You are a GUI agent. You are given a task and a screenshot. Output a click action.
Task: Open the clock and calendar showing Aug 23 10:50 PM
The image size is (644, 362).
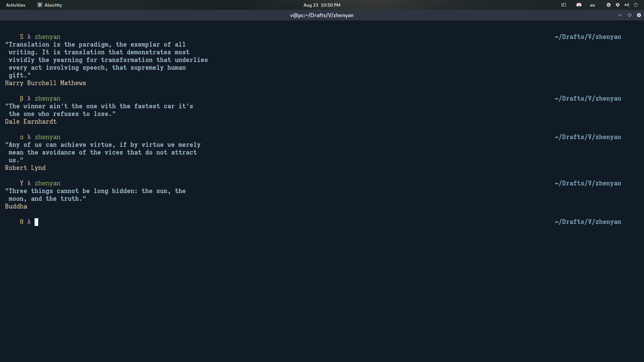(322, 5)
